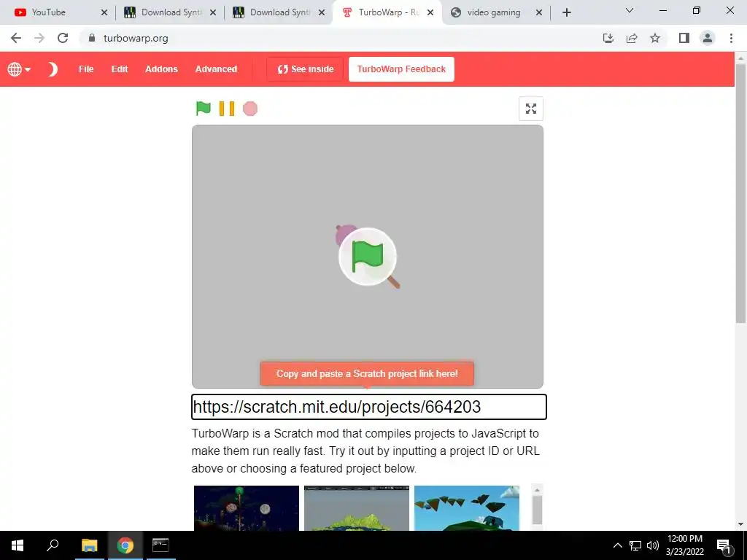
Task: Click the Chrome icon in the taskbar
Action: tap(125, 545)
